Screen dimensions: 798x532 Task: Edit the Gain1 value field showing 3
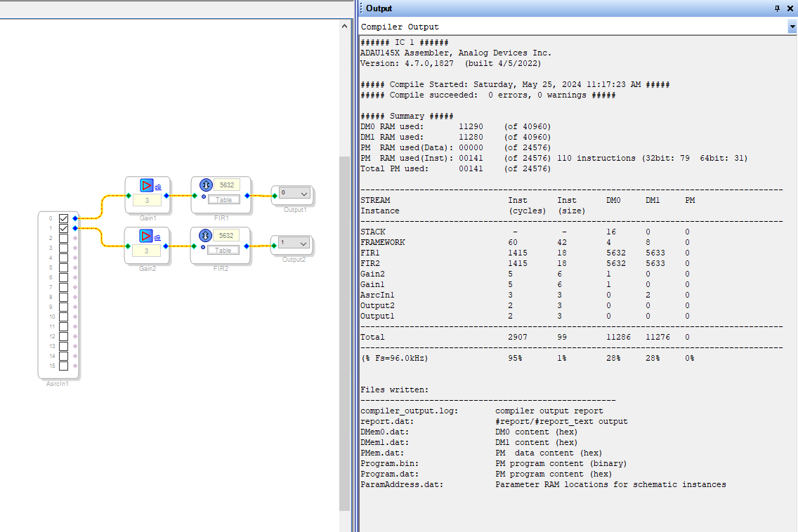(x=147, y=201)
